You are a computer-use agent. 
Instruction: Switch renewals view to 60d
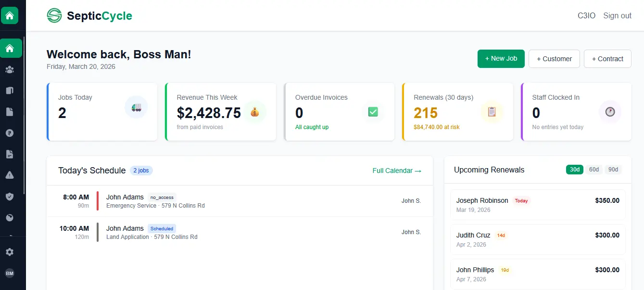coord(593,169)
